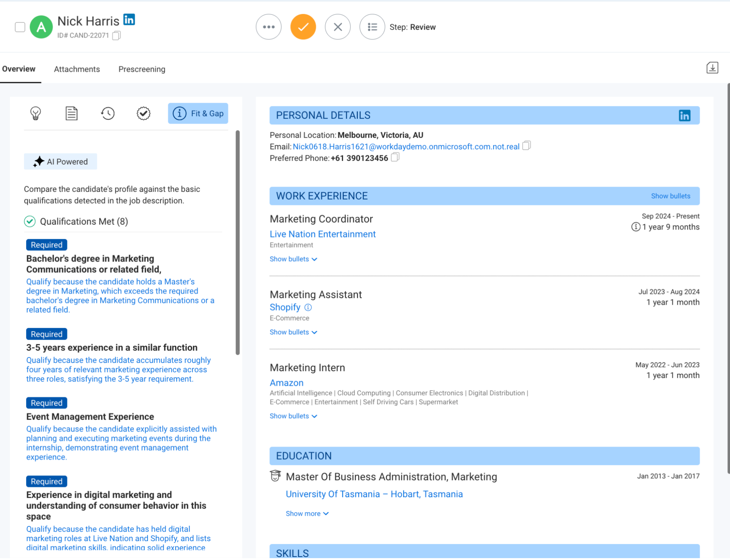Viewport: 730px width, 560px height.
Task: Copy the preferred phone number
Action: click(395, 157)
